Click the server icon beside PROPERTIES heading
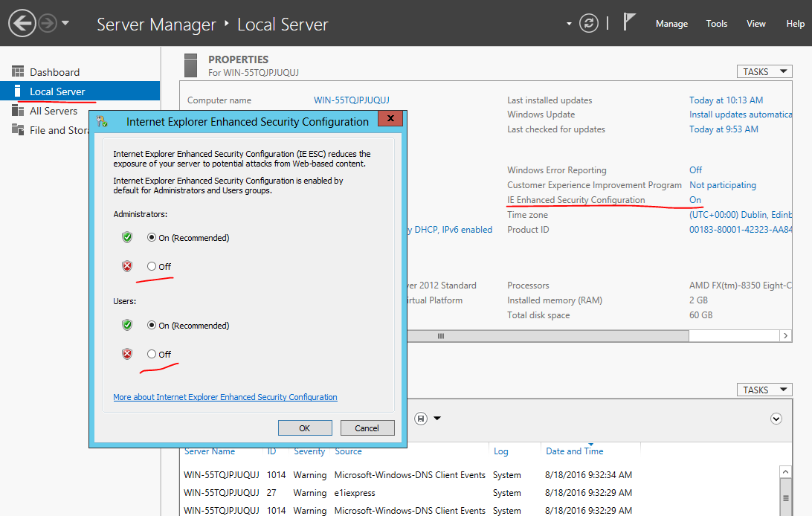Screen dimensions: 812x516 pyautogui.click(x=190, y=65)
